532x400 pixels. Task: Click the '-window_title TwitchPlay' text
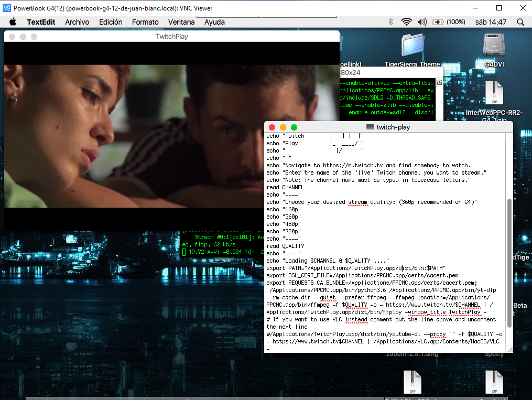444,312
